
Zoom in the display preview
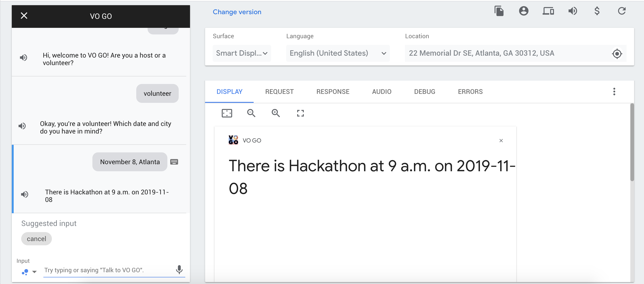pyautogui.click(x=276, y=113)
